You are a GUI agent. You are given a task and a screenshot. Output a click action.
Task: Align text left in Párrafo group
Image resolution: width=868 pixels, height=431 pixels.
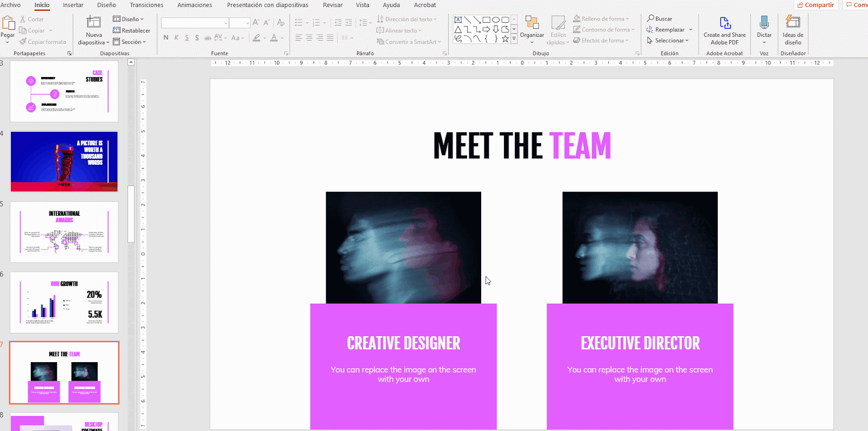tap(299, 37)
